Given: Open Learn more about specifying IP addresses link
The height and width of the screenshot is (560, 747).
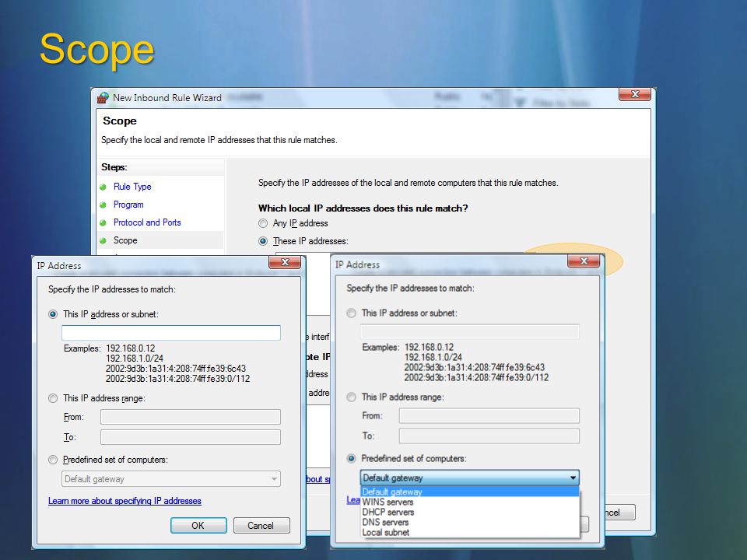Looking at the screenshot, I should point(124,501).
